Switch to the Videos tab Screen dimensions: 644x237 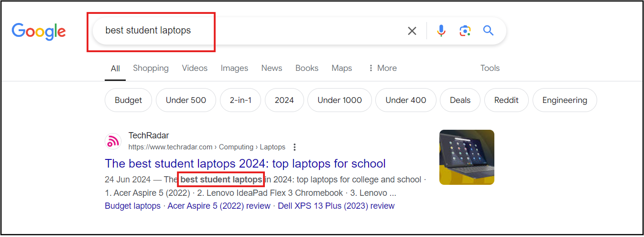coord(195,68)
